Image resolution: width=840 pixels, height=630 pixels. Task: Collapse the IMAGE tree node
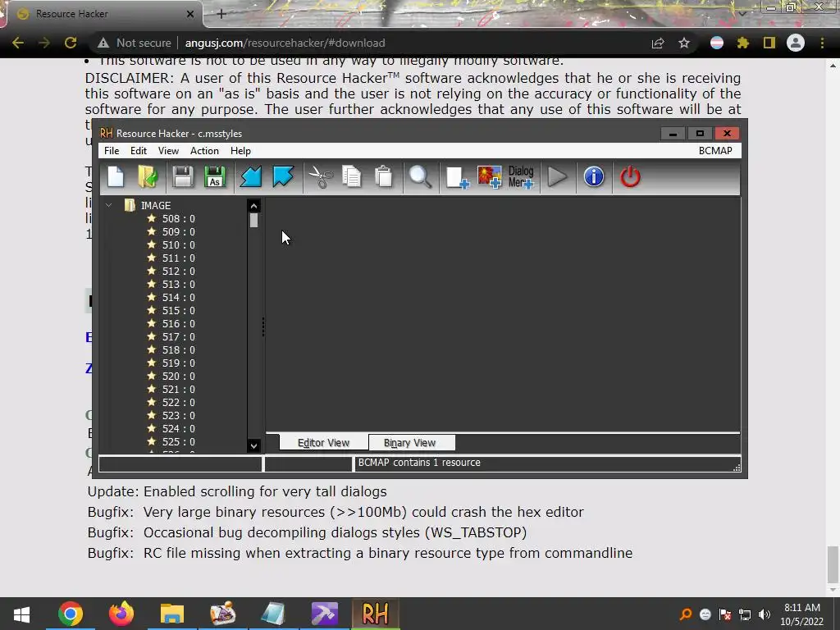(109, 205)
